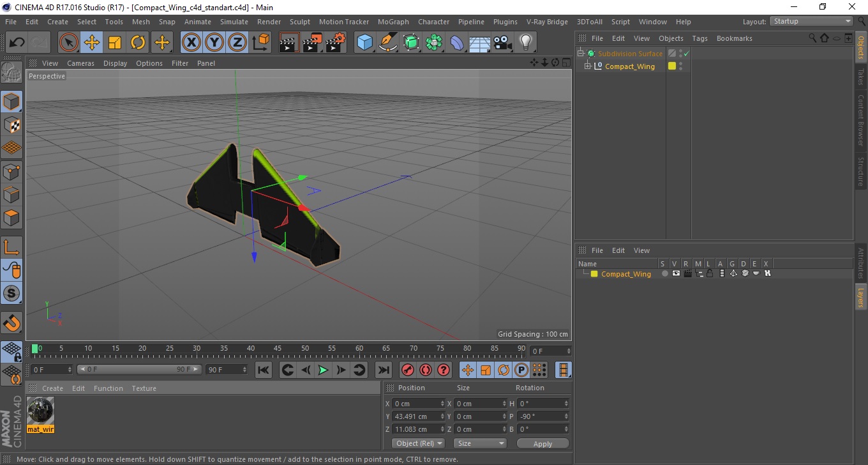Switch to Points mode
Viewport: 868px width, 465px height.
[x=11, y=171]
